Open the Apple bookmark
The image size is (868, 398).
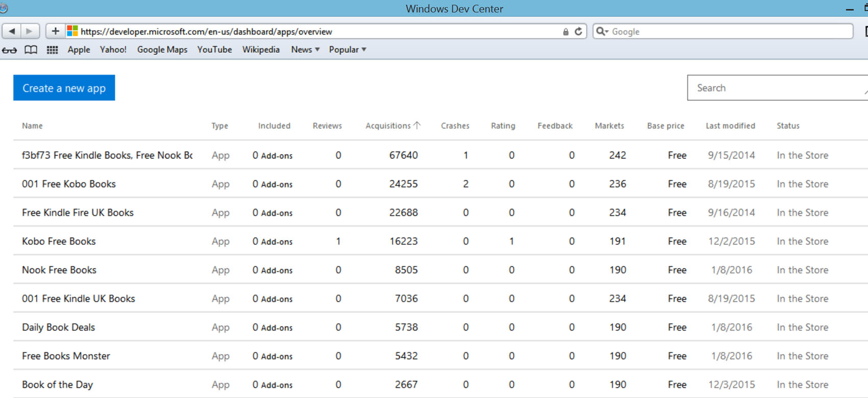(x=79, y=50)
